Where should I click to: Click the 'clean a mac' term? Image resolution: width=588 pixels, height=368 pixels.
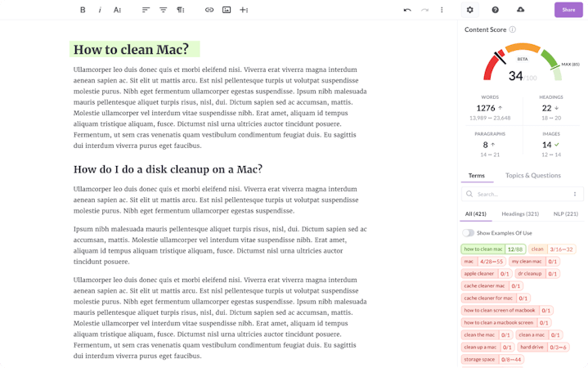539,335
